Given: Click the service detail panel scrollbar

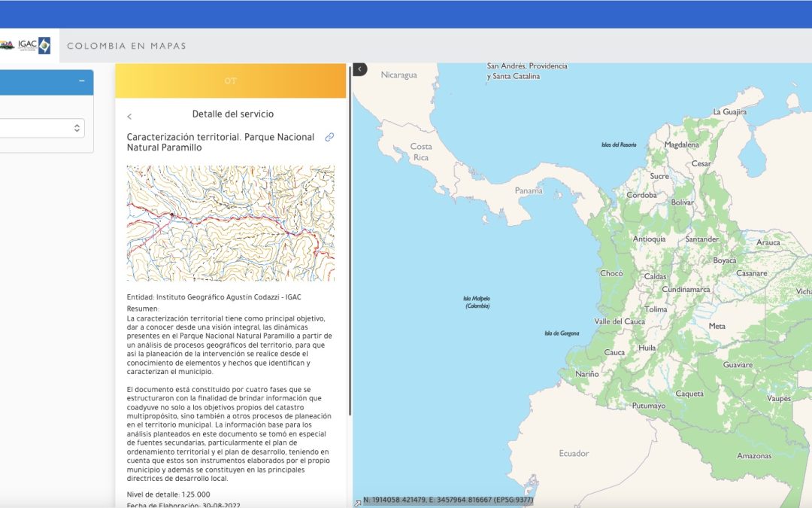Looking at the screenshot, I should point(350,240).
